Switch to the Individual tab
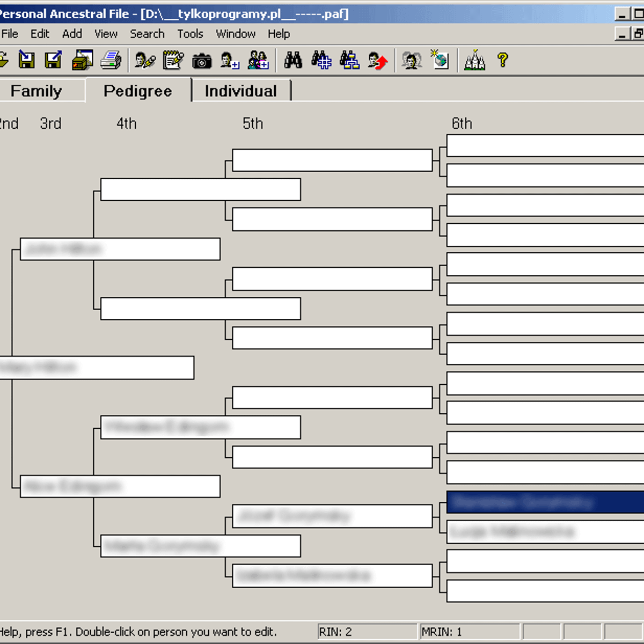The width and height of the screenshot is (644, 644). point(240,91)
